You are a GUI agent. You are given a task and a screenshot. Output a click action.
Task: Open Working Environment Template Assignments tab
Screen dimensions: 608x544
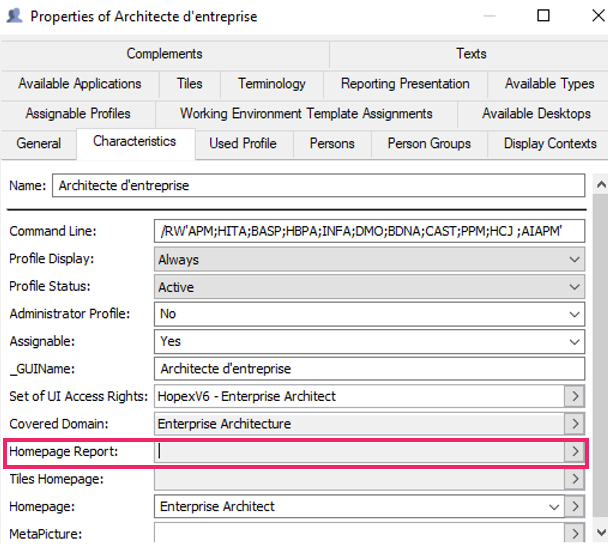[306, 114]
